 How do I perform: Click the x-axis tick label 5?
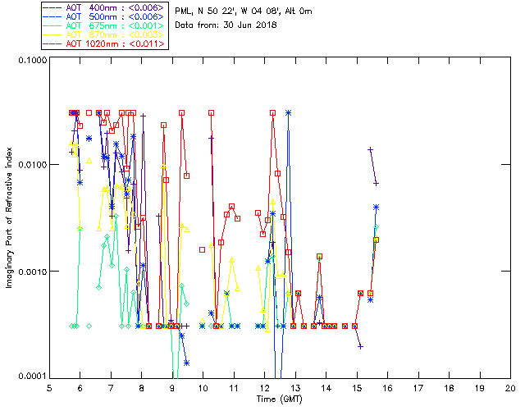point(49,388)
